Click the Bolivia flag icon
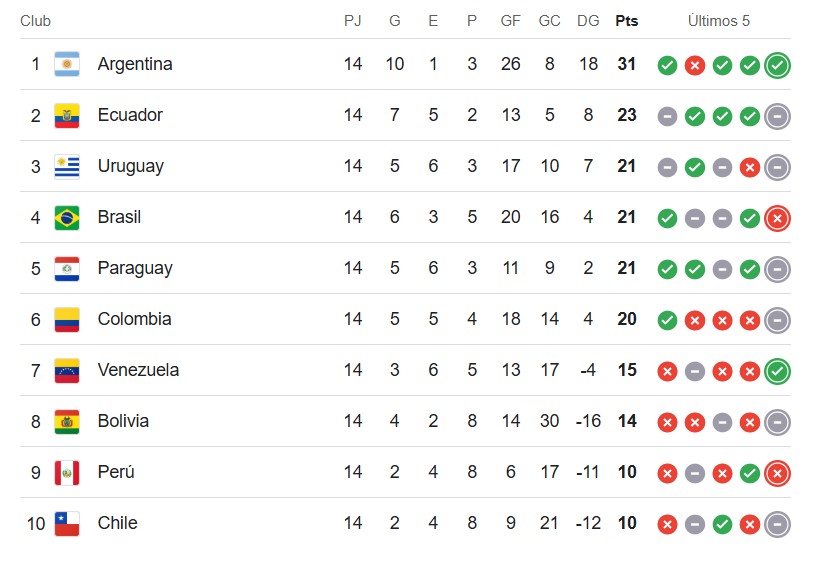The image size is (815, 566). click(67, 421)
